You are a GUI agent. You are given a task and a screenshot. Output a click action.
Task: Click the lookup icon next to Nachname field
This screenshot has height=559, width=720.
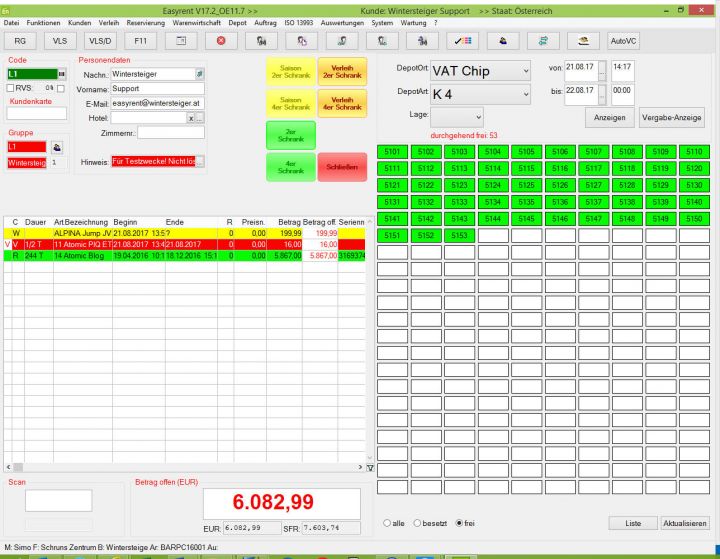pyautogui.click(x=200, y=74)
